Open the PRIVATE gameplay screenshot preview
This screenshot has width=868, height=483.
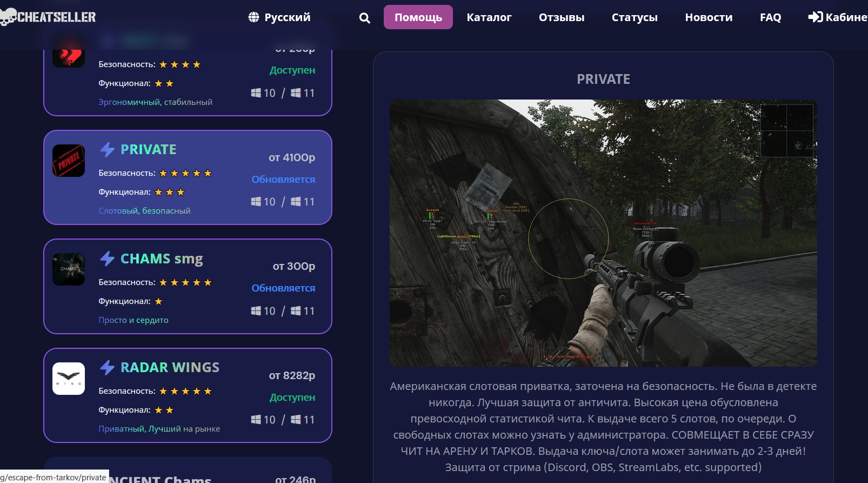(x=603, y=233)
